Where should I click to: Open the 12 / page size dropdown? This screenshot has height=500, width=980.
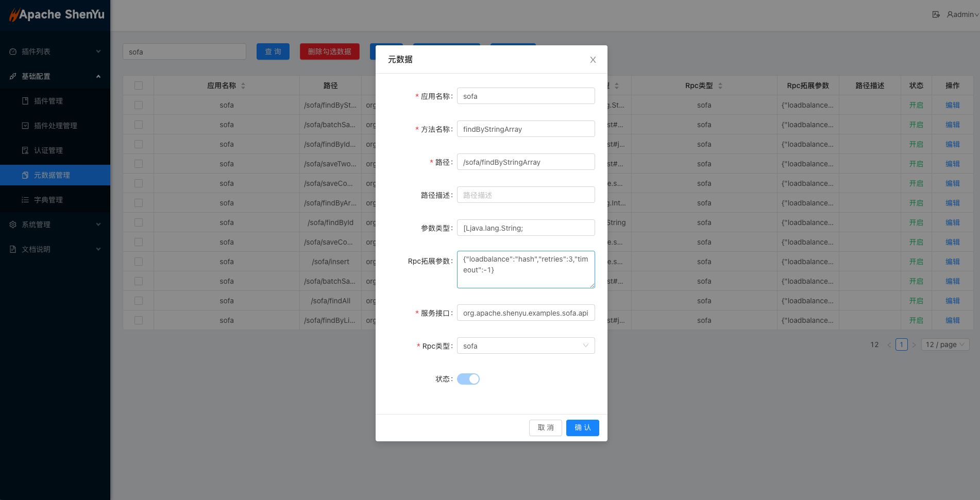pos(945,344)
